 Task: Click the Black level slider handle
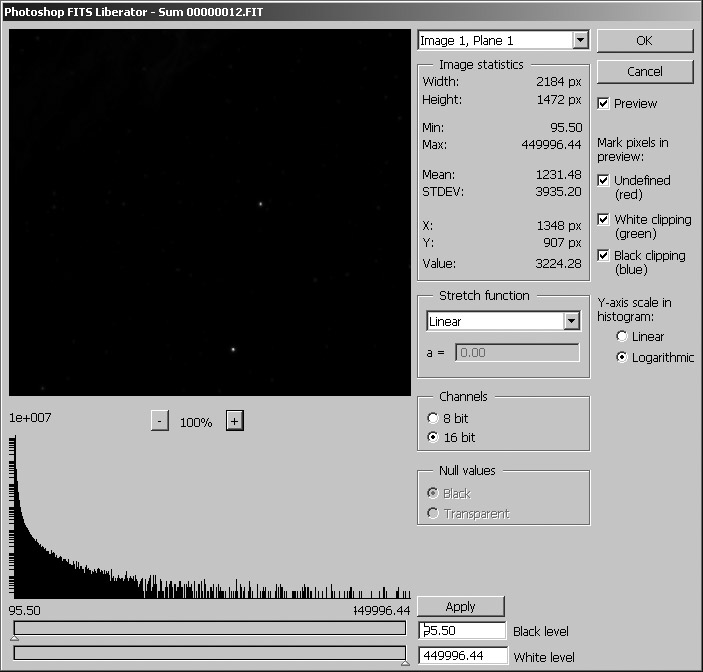point(14,637)
